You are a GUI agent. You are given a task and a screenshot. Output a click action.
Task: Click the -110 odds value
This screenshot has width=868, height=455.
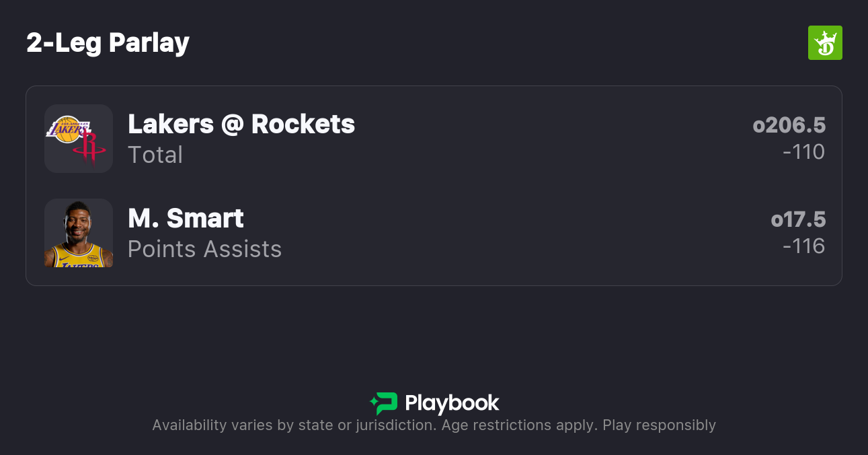(x=803, y=152)
